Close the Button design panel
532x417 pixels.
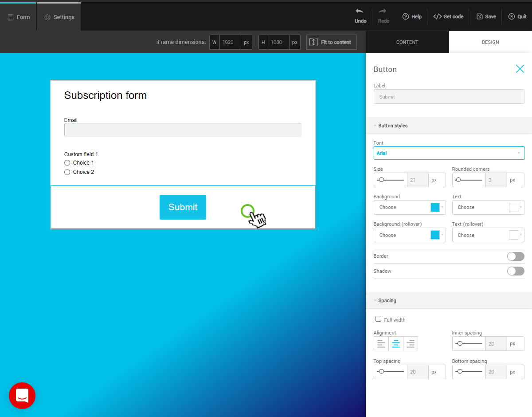coord(520,69)
